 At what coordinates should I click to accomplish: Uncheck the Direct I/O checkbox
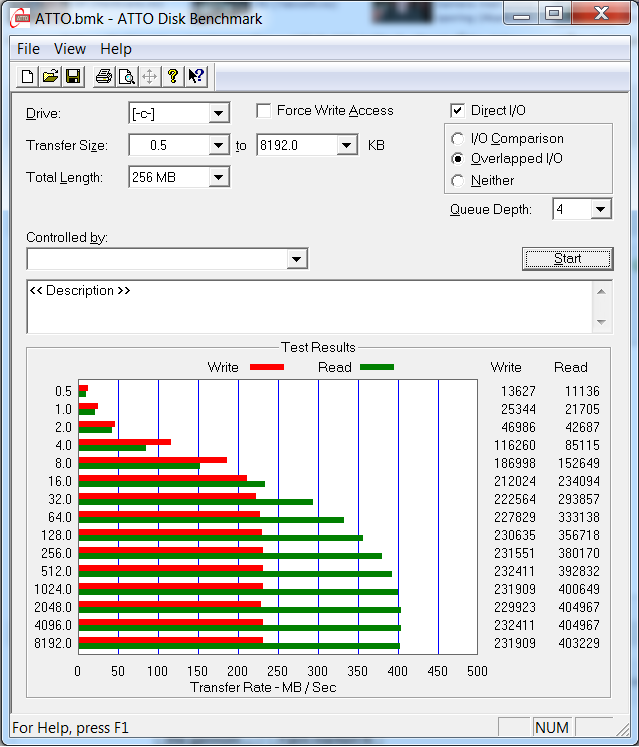point(457,111)
